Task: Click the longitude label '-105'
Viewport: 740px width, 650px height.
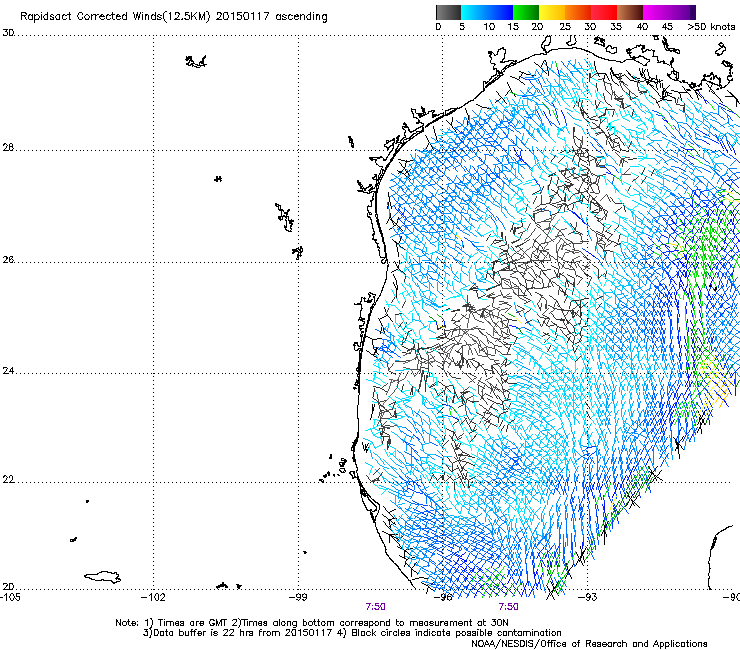Action: tap(10, 597)
